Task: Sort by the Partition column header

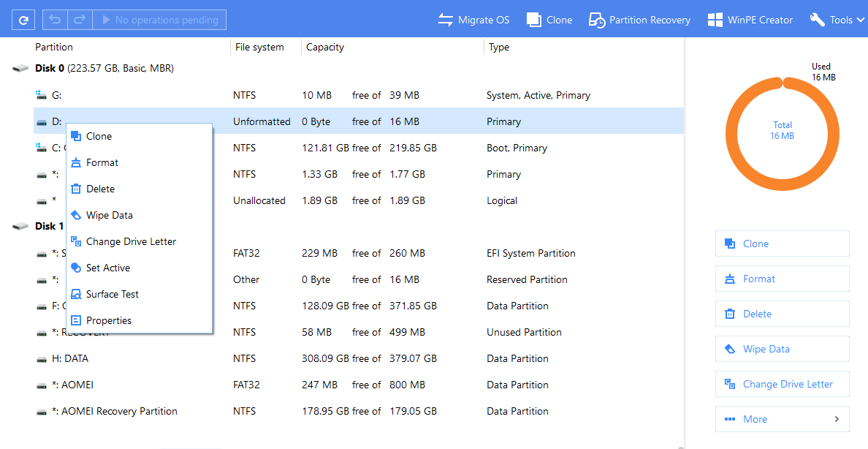Action: pos(54,47)
